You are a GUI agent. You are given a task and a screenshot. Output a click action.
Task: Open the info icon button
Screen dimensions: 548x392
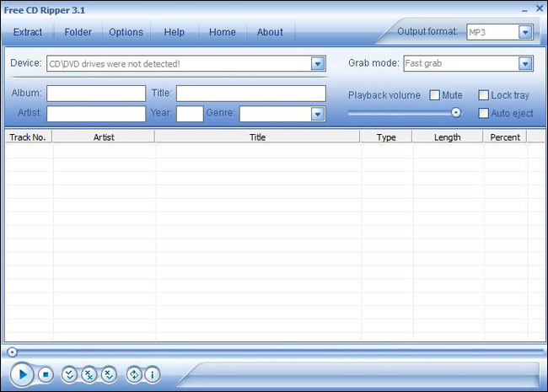click(x=152, y=374)
